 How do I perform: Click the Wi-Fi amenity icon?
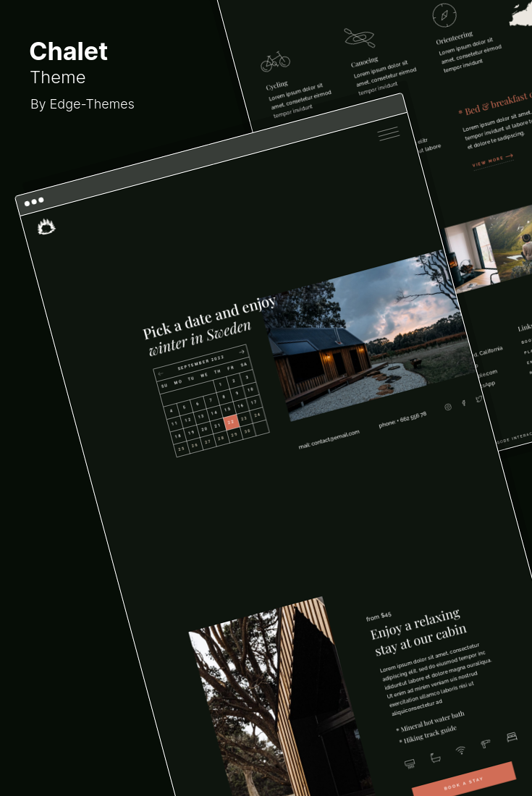[460, 750]
